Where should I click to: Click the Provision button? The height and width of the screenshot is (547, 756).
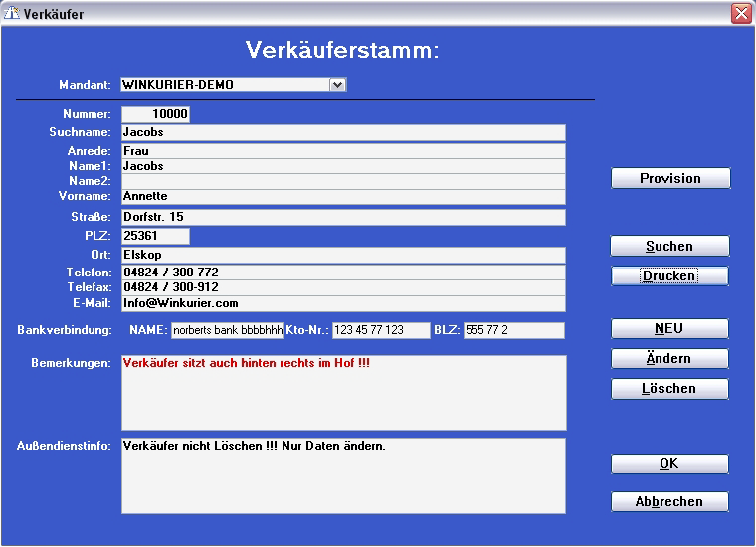pos(669,179)
